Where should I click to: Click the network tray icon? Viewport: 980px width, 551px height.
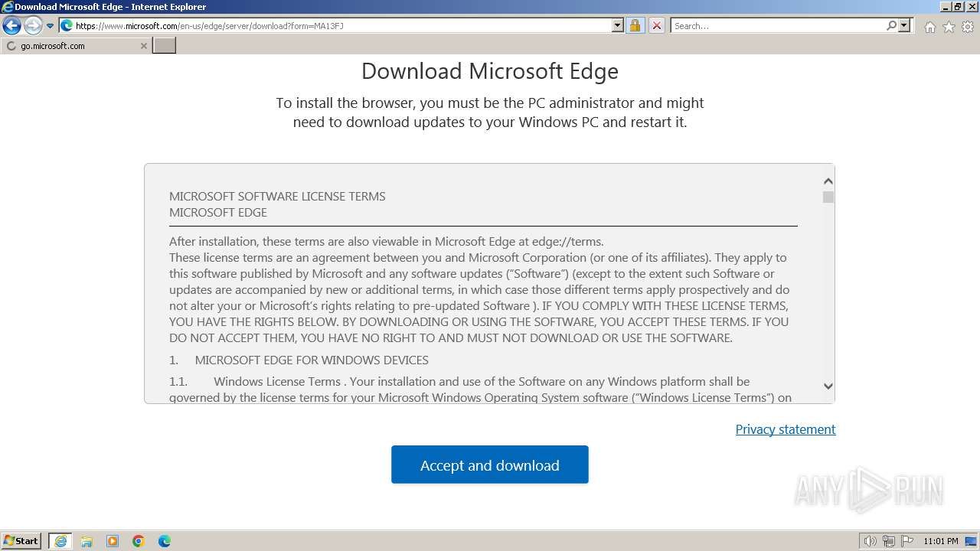(x=889, y=541)
